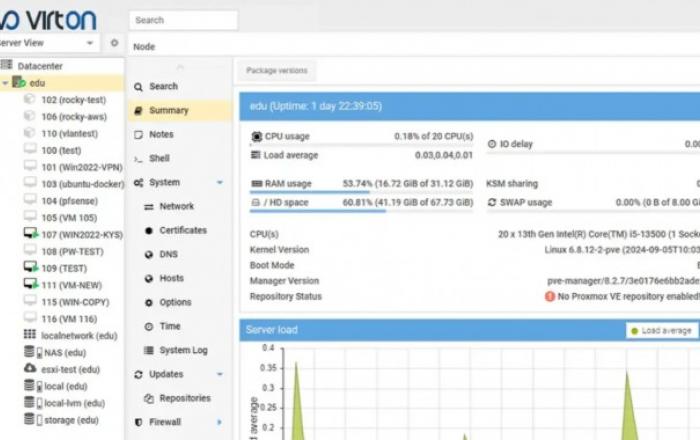The height and width of the screenshot is (440, 700).
Task: Open VM 101 (Win2022-VPN)
Action: click(82, 167)
